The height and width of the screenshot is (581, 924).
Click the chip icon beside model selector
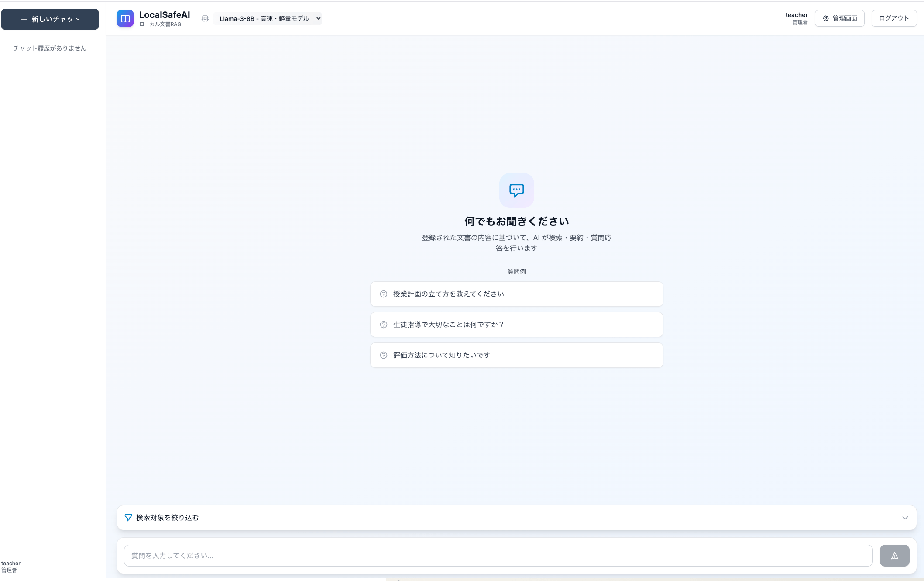click(205, 18)
